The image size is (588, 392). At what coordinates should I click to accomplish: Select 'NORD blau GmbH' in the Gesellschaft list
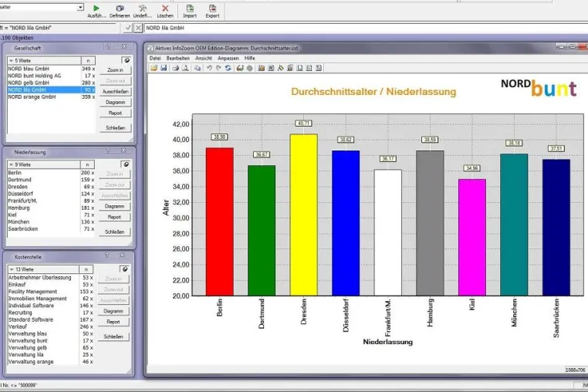(x=52, y=69)
